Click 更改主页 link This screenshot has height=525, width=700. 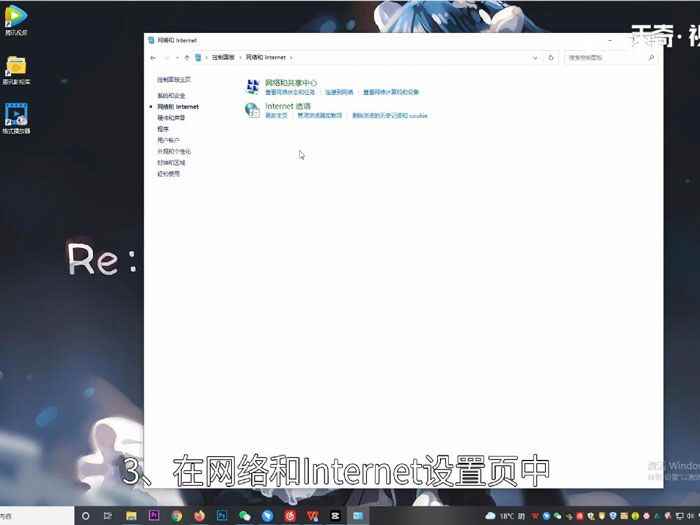pyautogui.click(x=276, y=116)
